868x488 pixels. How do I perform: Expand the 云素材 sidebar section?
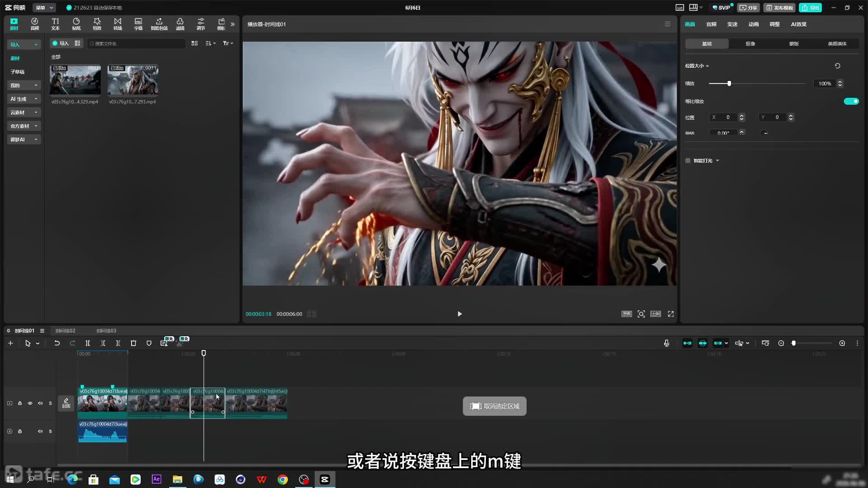[x=24, y=112]
